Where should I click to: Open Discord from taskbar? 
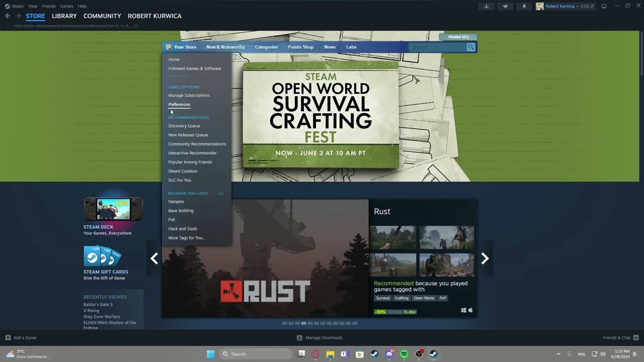pyautogui.click(x=389, y=354)
